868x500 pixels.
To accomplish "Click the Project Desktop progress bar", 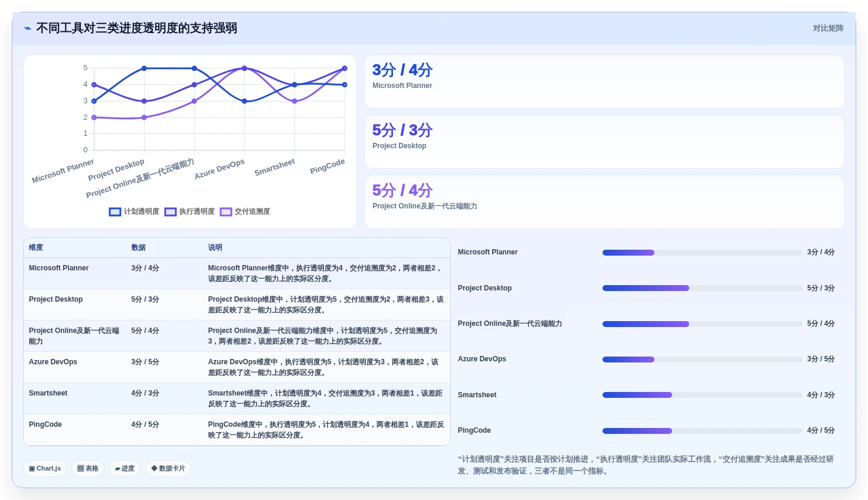I will 702,288.
